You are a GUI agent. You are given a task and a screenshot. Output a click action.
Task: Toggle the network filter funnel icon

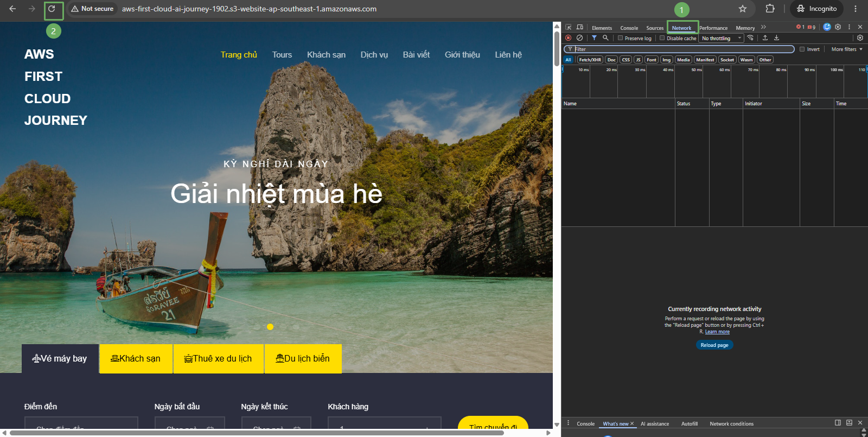click(x=594, y=38)
